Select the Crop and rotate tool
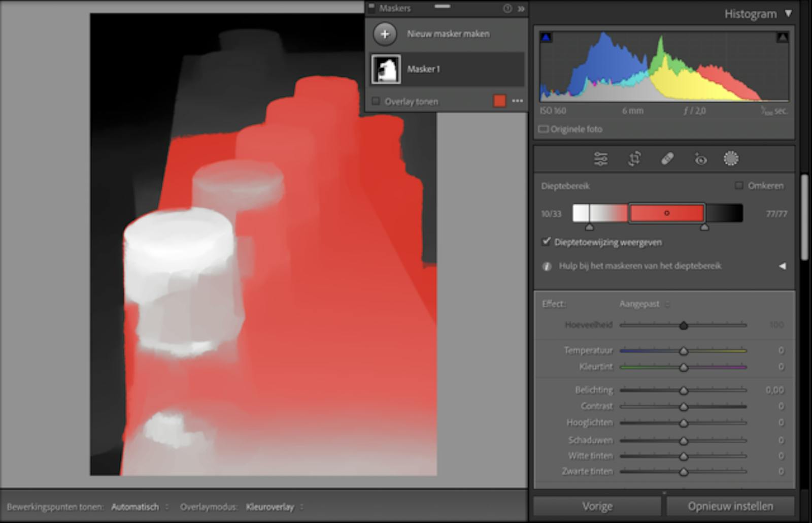Image resolution: width=812 pixels, height=523 pixels. 634,159
